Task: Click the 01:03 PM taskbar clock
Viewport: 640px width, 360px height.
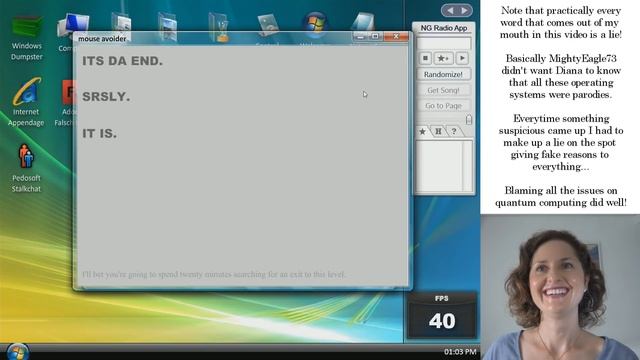Action: click(x=460, y=351)
